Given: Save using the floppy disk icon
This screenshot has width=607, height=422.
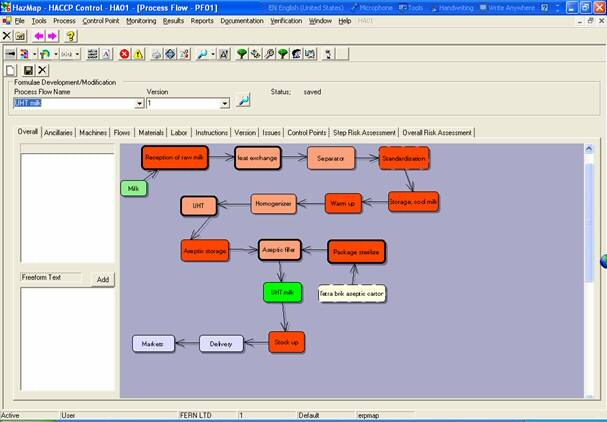Looking at the screenshot, I should 28,69.
